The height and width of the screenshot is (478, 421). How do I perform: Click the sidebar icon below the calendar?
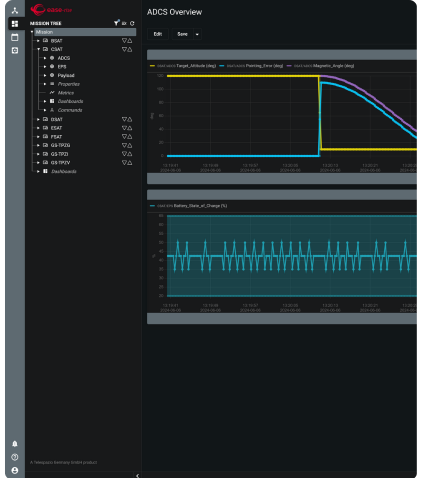[15, 50]
